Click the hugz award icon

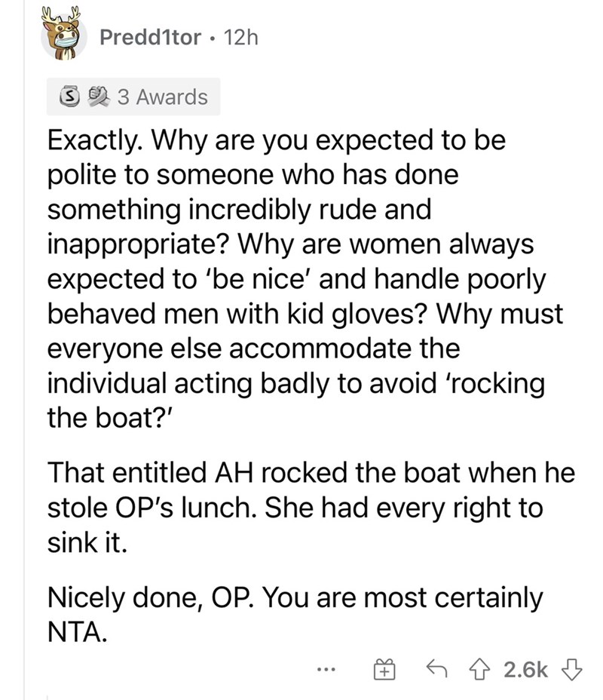click(x=98, y=97)
